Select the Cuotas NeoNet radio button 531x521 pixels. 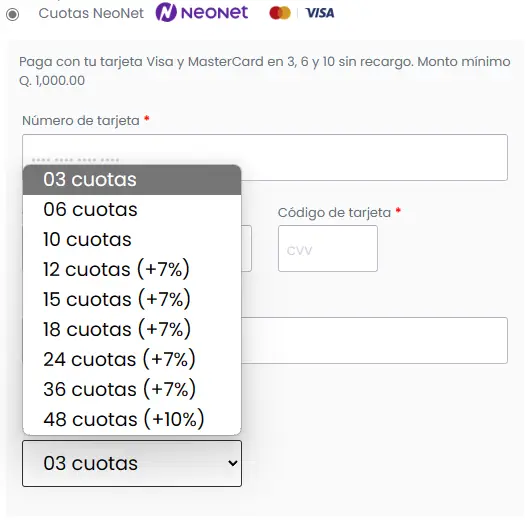pyautogui.click(x=13, y=14)
